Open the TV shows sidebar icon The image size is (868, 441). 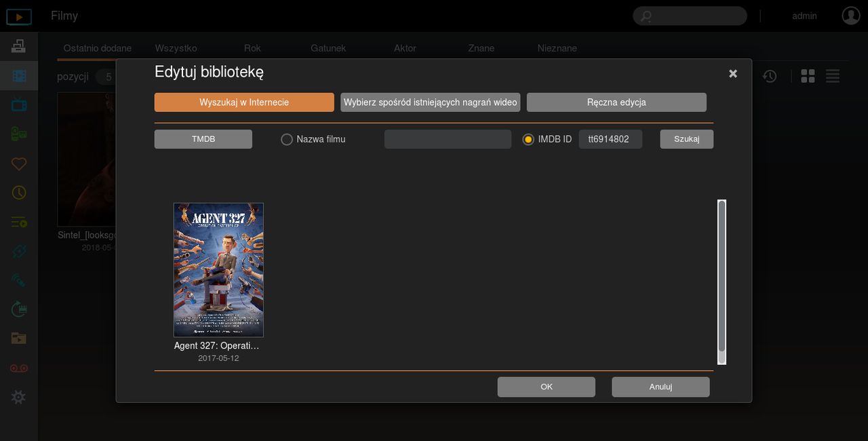coord(19,104)
